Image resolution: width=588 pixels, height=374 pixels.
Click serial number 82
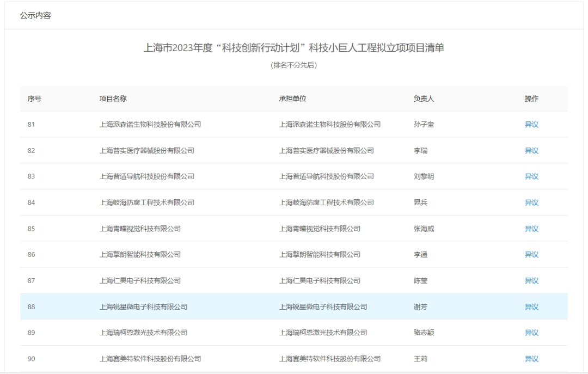[31, 151]
